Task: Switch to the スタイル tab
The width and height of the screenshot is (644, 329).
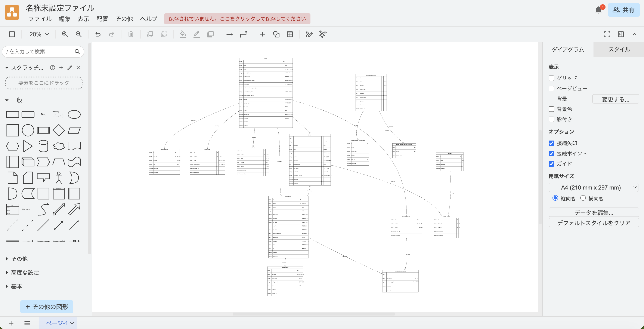Action: (x=619, y=50)
